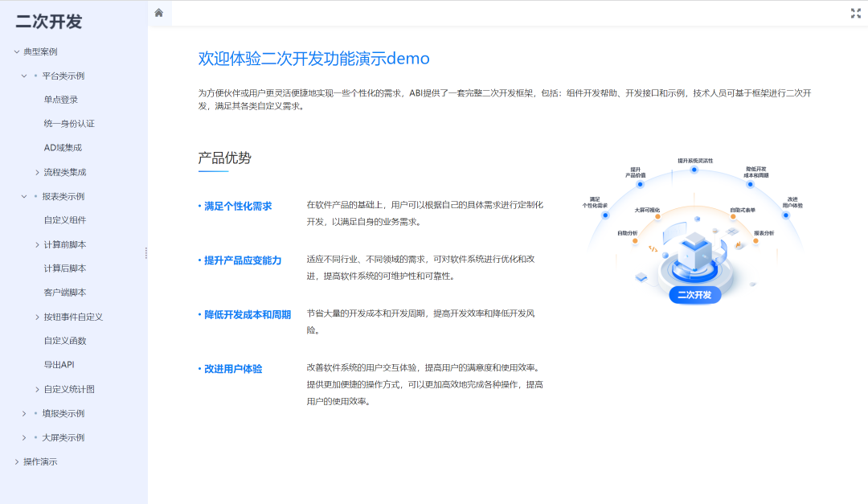
Task: Expand the 计算前脚本 node
Action: (x=37, y=244)
